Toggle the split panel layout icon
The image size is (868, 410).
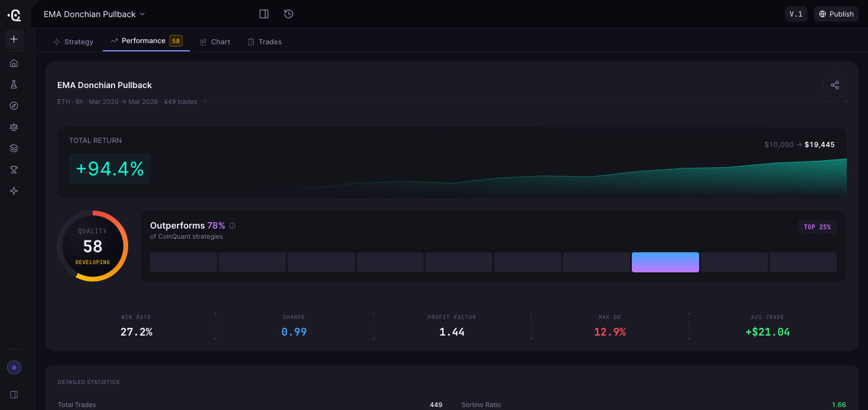pos(264,14)
